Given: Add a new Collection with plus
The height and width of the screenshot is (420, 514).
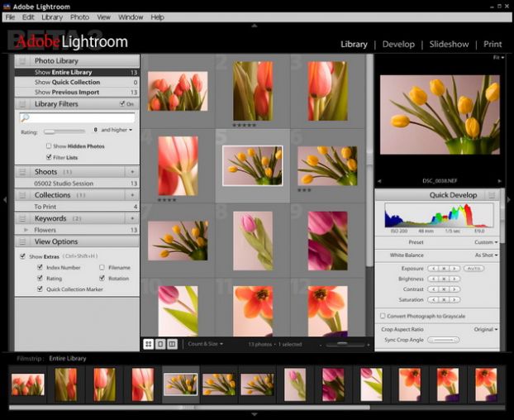Looking at the screenshot, I should point(132,195).
